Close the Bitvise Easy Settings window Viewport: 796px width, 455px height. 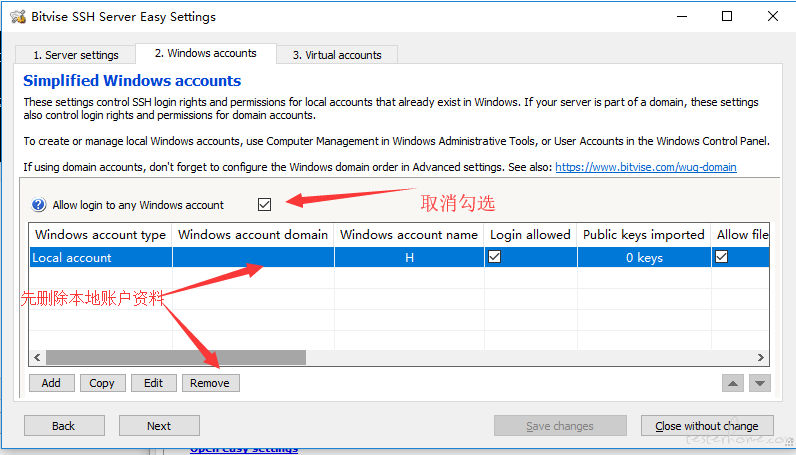(773, 16)
